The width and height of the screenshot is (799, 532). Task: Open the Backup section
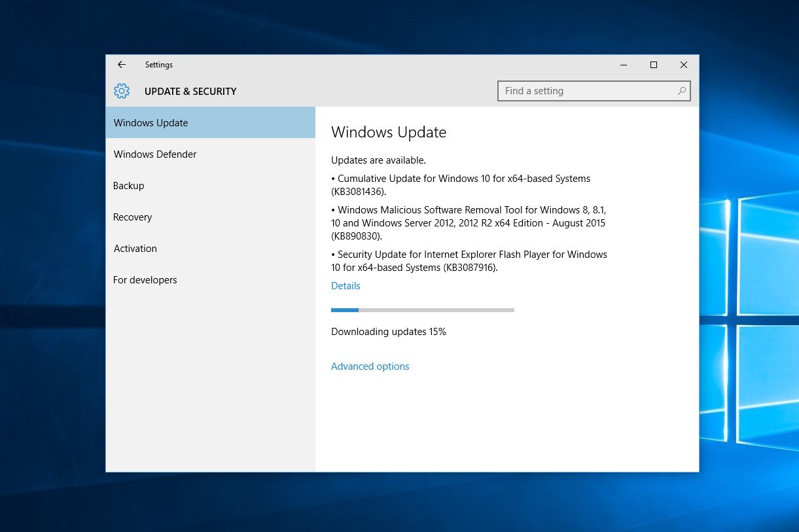pos(211,185)
